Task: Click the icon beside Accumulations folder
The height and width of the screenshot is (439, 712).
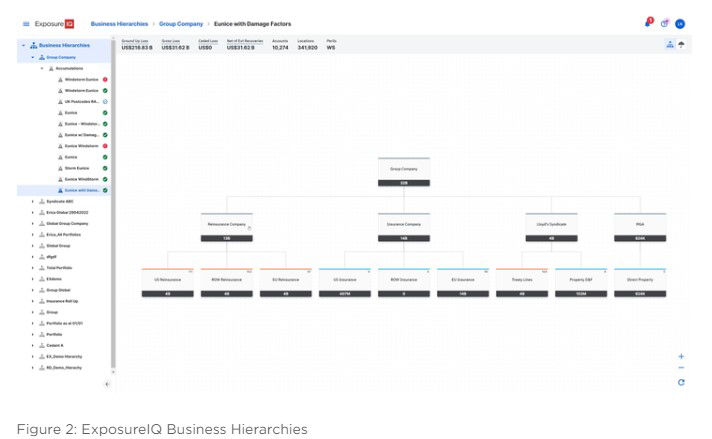Action: [51, 69]
